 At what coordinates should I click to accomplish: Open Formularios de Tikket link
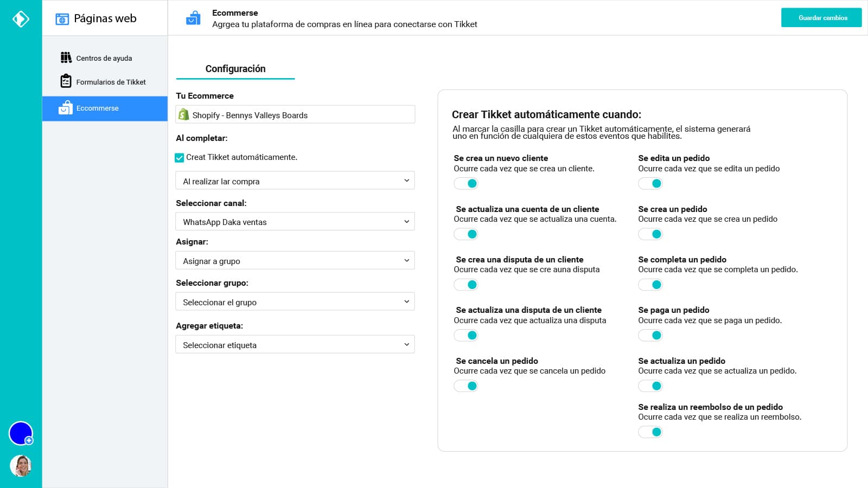(x=111, y=82)
